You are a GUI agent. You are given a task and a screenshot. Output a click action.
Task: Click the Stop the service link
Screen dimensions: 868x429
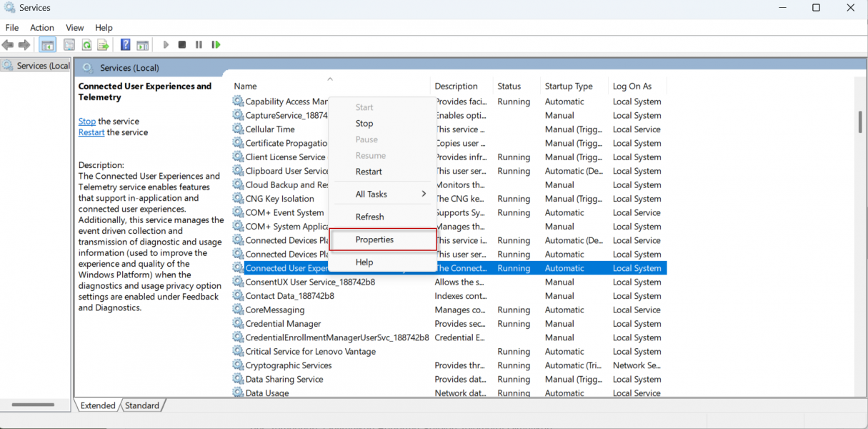pos(87,122)
